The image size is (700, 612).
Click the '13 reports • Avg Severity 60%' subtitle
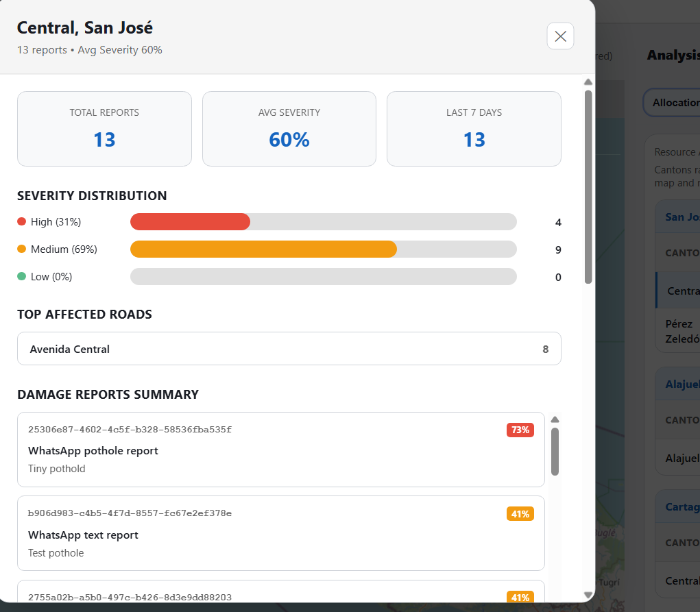pos(90,50)
